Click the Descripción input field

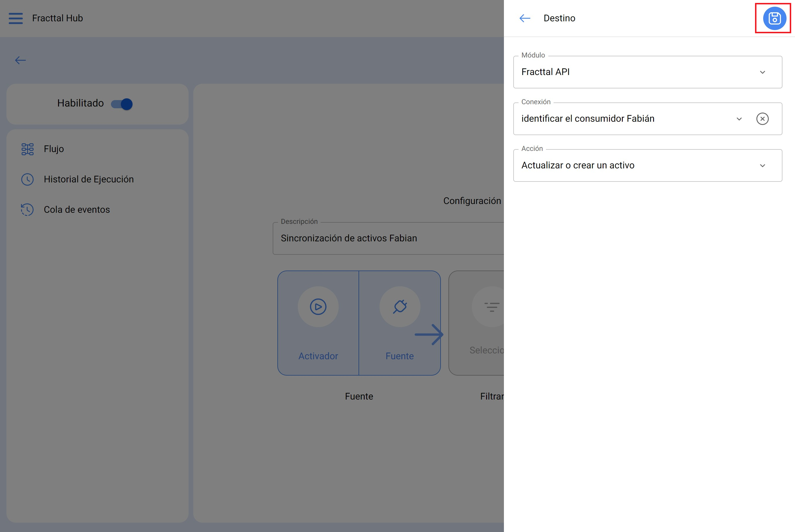point(388,238)
